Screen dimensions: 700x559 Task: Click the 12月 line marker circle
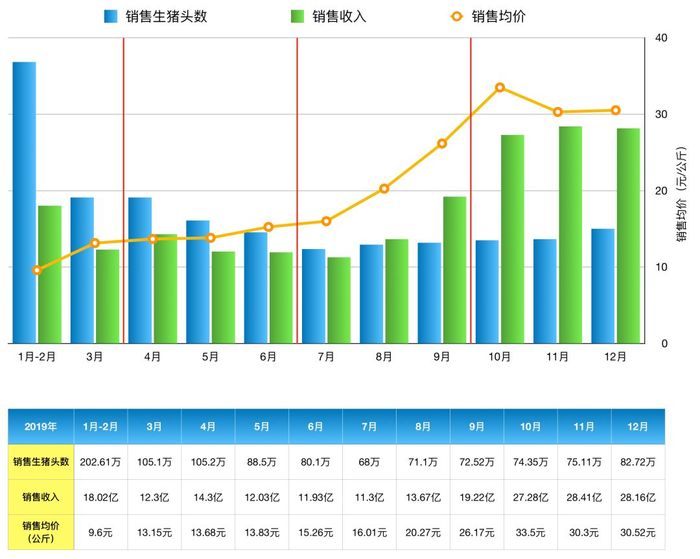pos(616,110)
